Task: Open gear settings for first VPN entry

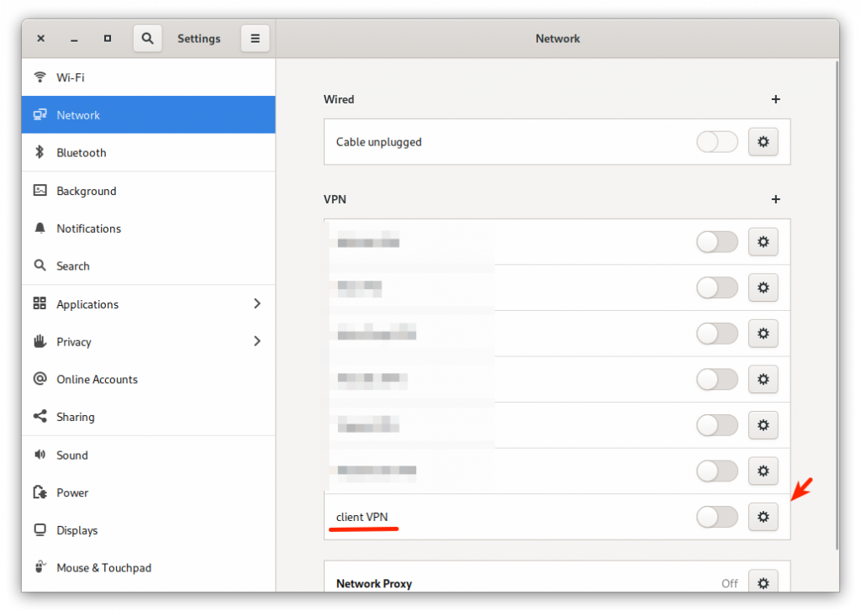Action: [x=763, y=242]
